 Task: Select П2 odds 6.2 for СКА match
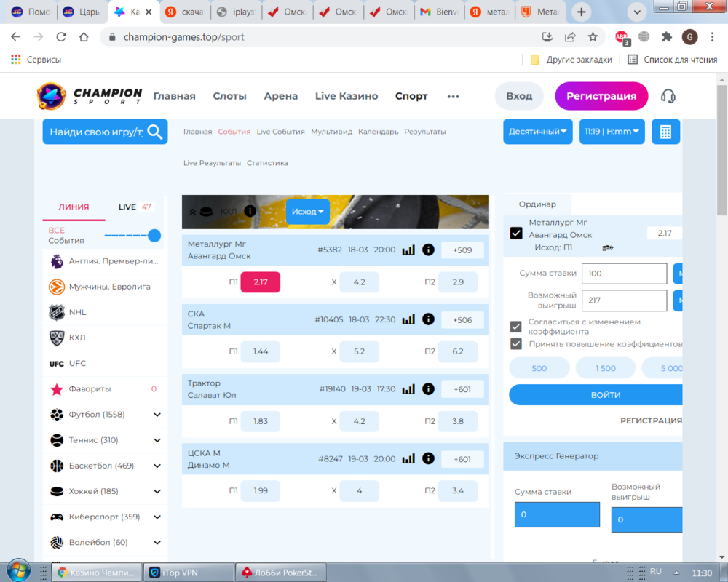458,352
